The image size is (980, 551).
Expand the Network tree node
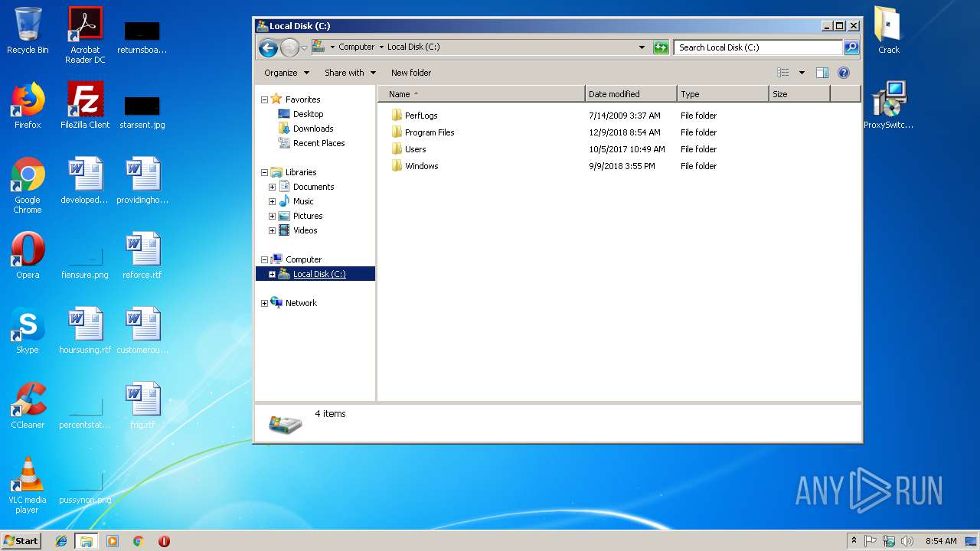tap(264, 303)
